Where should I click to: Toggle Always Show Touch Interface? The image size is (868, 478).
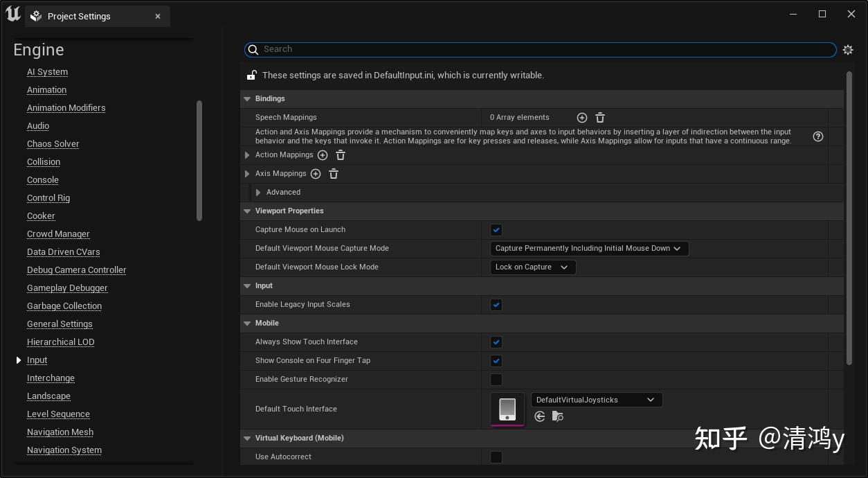pos(496,342)
